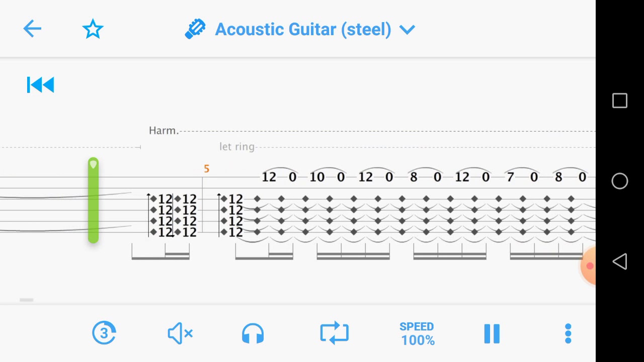Open the instrument chevron arrow

click(407, 30)
